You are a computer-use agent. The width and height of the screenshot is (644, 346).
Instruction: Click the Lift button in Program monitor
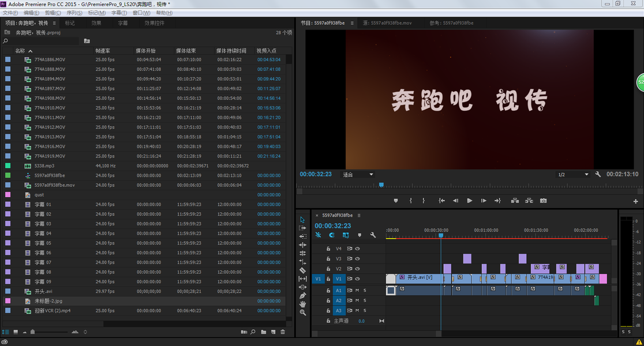click(x=515, y=201)
